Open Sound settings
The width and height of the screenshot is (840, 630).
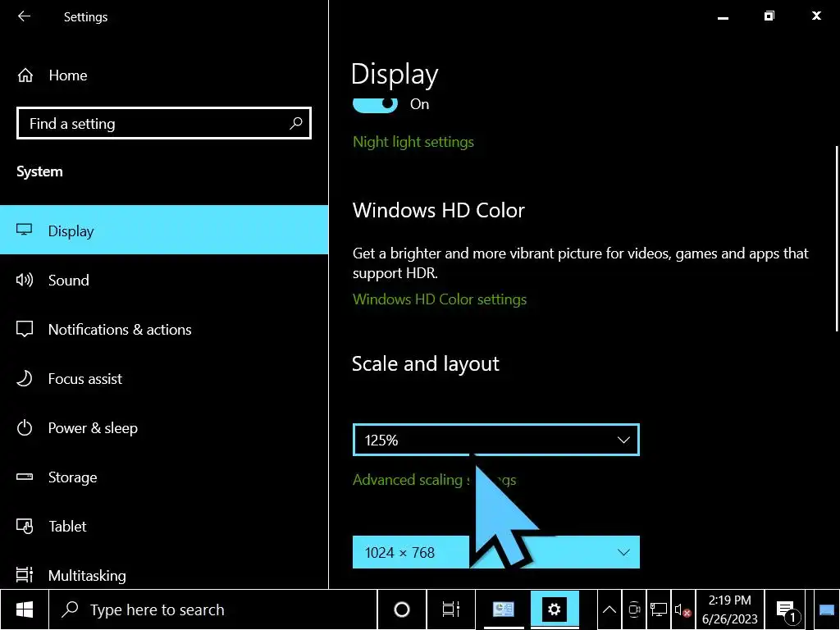pyautogui.click(x=164, y=280)
